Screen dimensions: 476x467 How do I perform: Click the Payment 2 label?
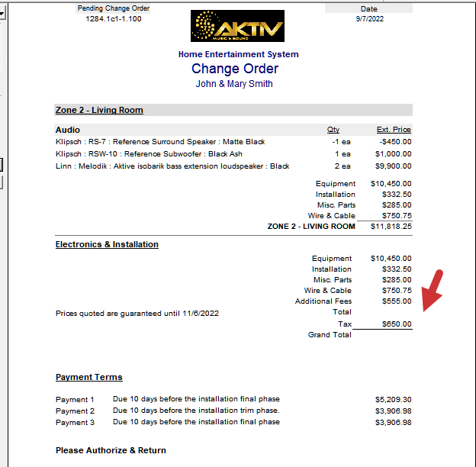click(x=75, y=411)
